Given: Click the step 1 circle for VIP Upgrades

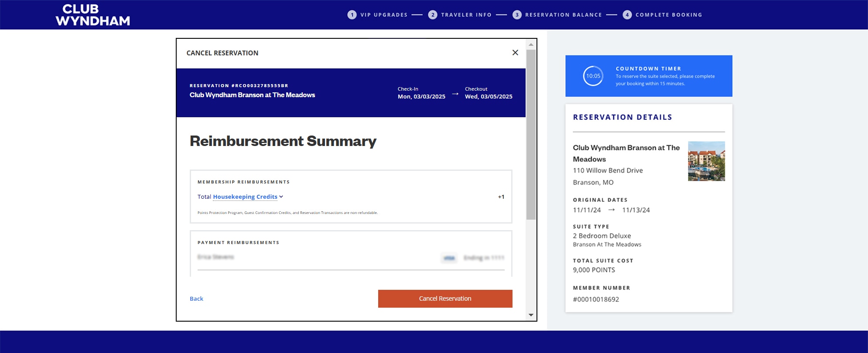Looking at the screenshot, I should click(x=352, y=15).
